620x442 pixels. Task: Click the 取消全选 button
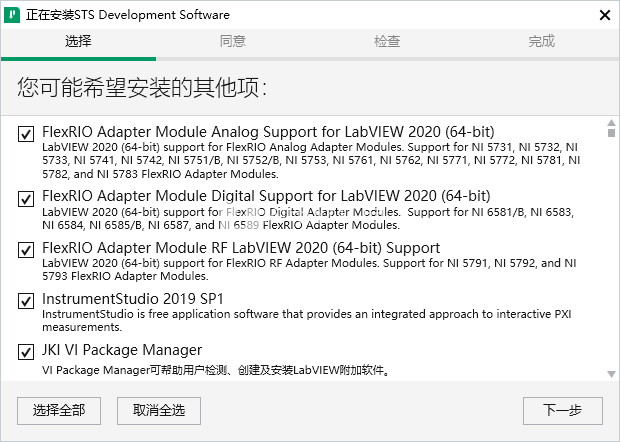pyautogui.click(x=159, y=411)
